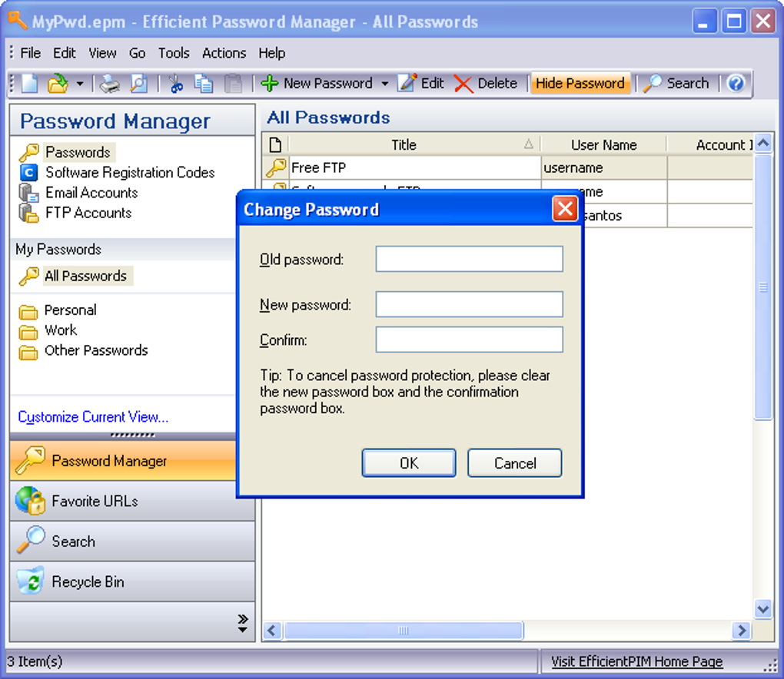Image resolution: width=784 pixels, height=679 pixels.
Task: Select Email Accounts in sidebar
Action: tap(91, 193)
